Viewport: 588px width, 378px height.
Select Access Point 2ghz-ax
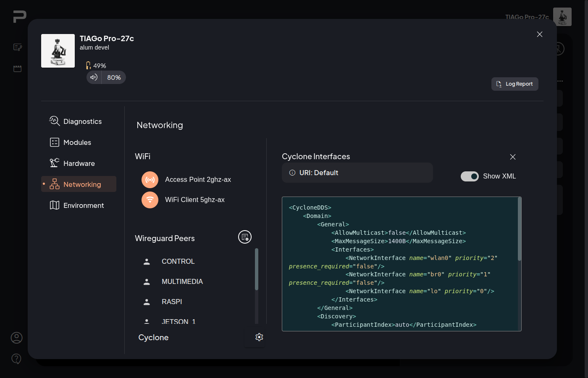click(198, 179)
